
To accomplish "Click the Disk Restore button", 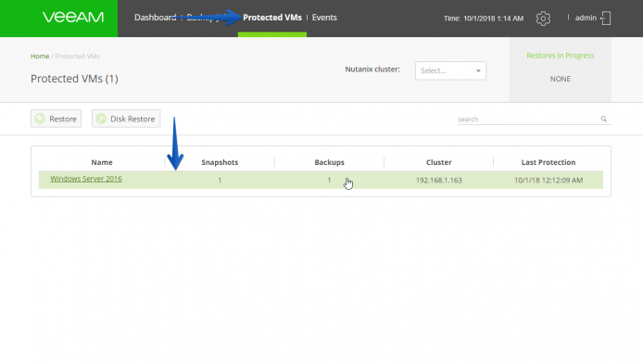I will click(126, 119).
